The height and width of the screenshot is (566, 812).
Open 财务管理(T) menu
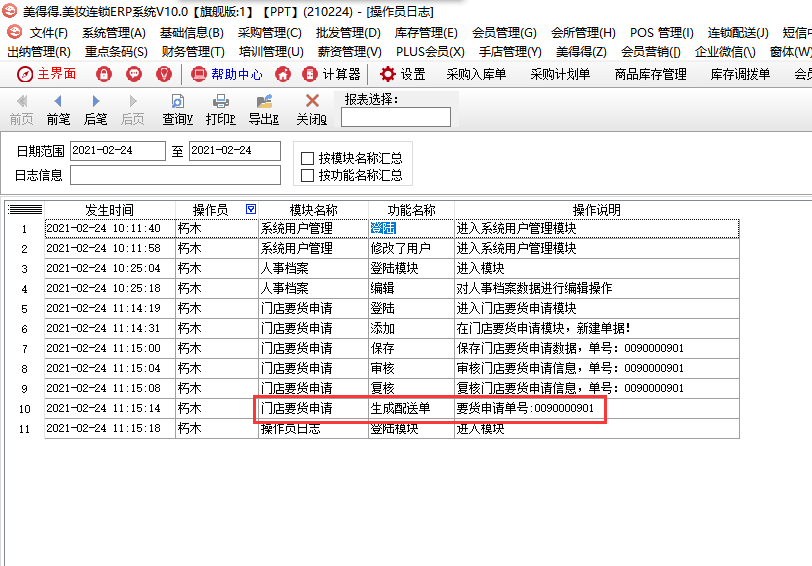(193, 52)
